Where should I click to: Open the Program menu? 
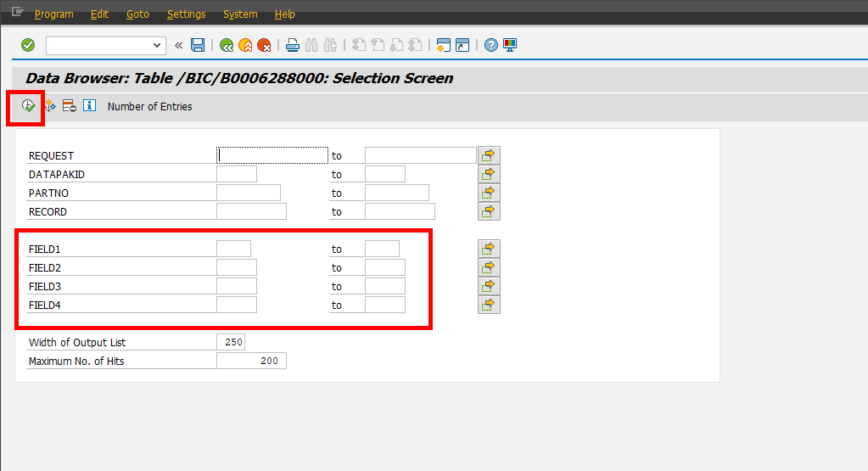[53, 14]
